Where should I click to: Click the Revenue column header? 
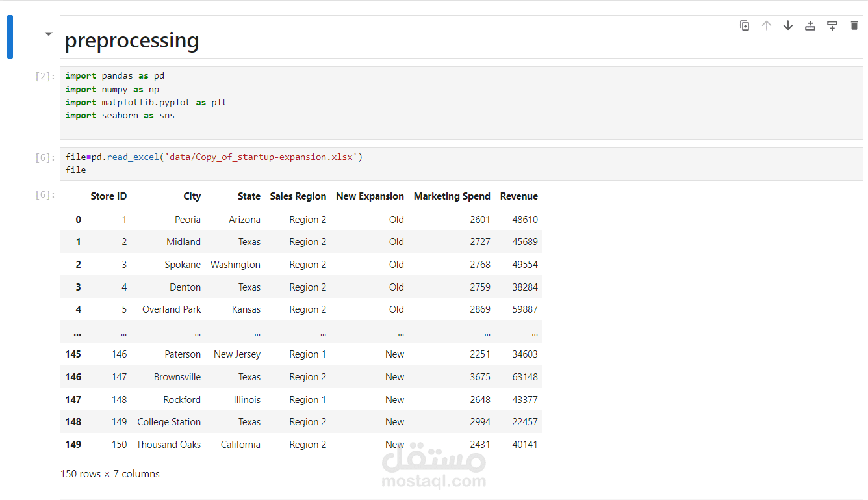518,196
